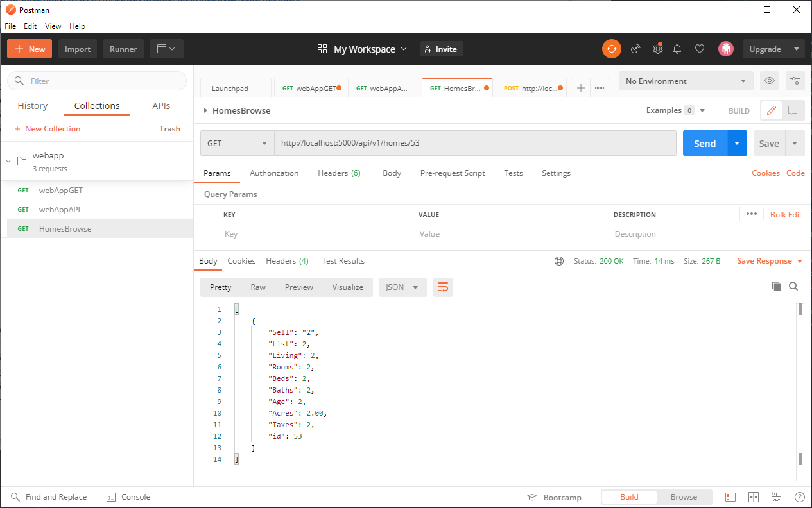Image resolution: width=812 pixels, height=508 pixels.
Task: Open the Upgrade dropdown arrow
Action: (796, 49)
